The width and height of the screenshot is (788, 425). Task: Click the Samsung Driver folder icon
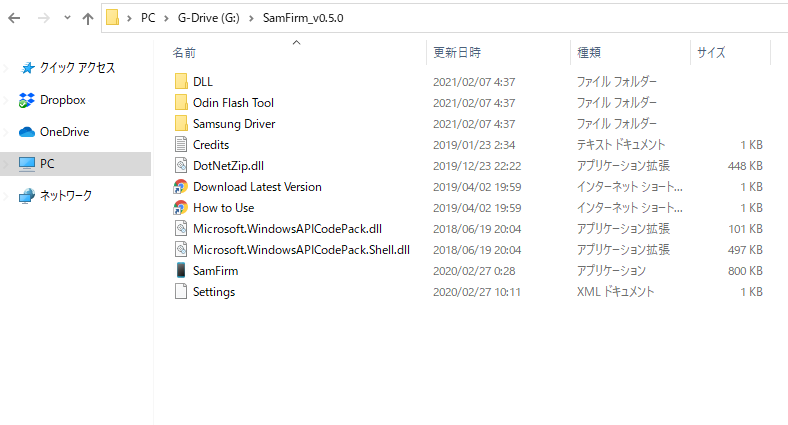181,124
